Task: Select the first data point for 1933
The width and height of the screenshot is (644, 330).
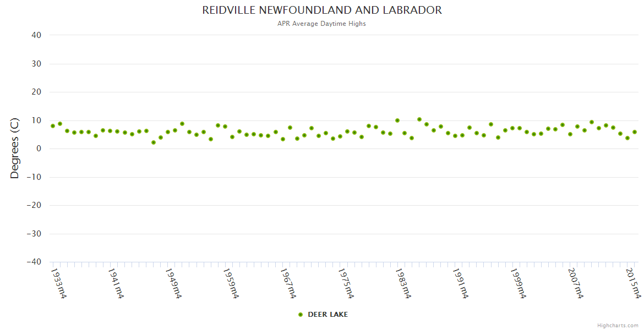Action: [53, 126]
